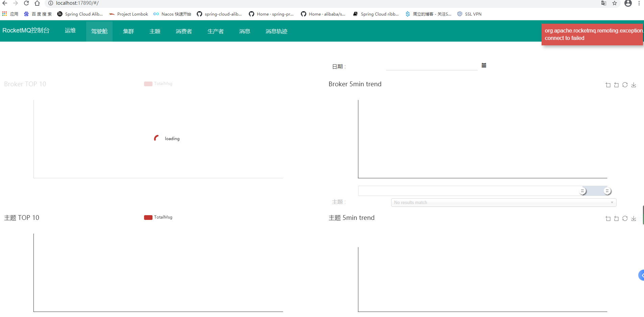The width and height of the screenshot is (644, 317).
Task: Toggle TotalMsg legend in Broker TOP 10
Action: tap(158, 84)
